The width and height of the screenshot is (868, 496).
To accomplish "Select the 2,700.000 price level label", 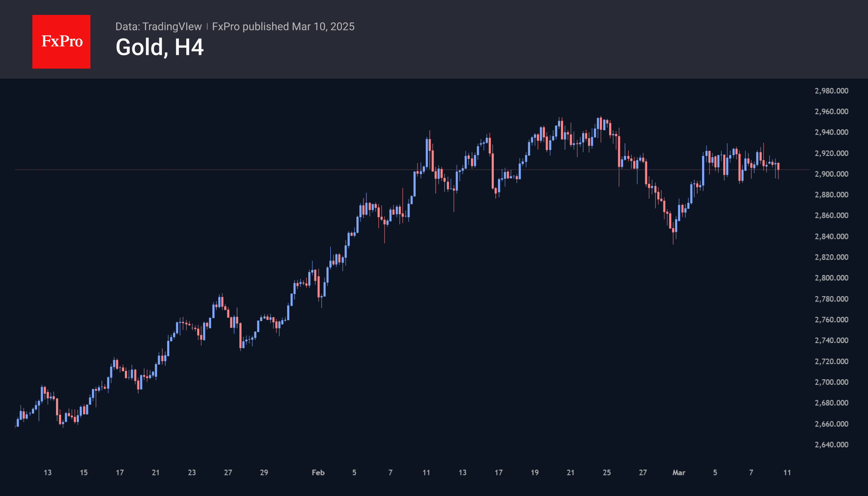I will pos(831,382).
